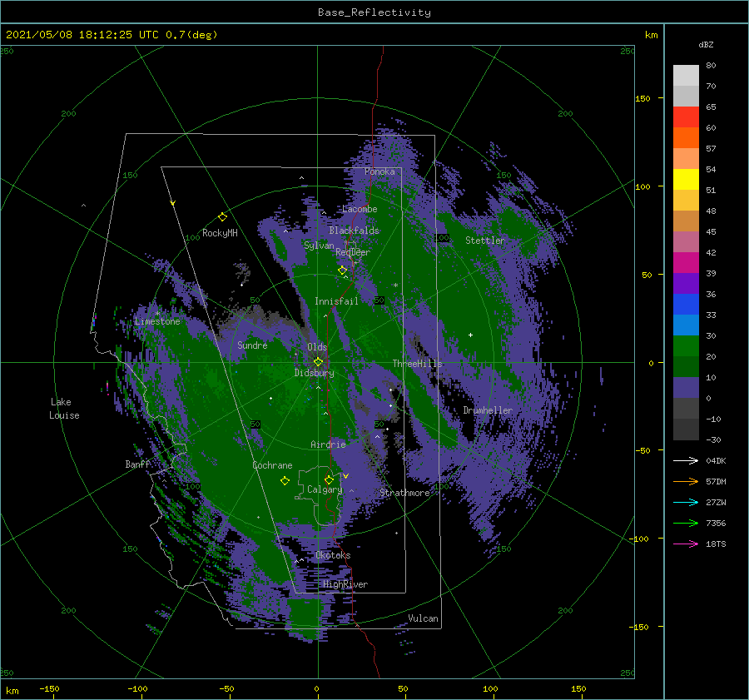Click the Limestone label
The width and height of the screenshot is (749, 700).
click(x=157, y=321)
